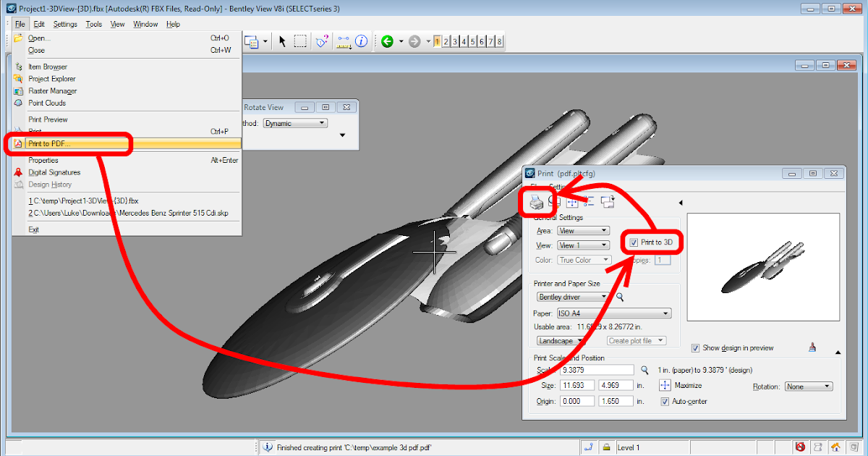Open the Paper ISO A4 dropdown
This screenshot has height=456, width=868.
click(613, 313)
